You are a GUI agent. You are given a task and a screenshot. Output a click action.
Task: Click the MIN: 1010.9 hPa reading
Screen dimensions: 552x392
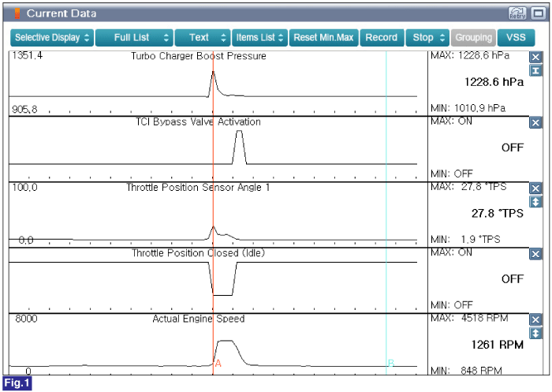(468, 108)
